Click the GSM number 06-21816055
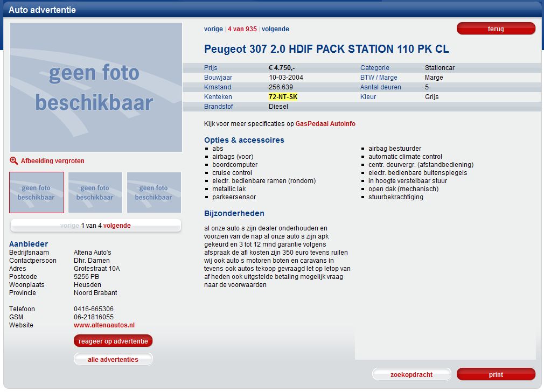This screenshot has width=544, height=392. pos(94,317)
